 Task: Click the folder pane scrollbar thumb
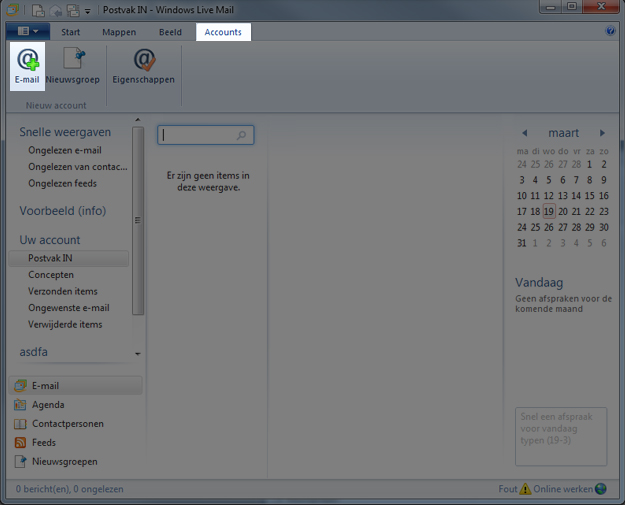point(138,221)
